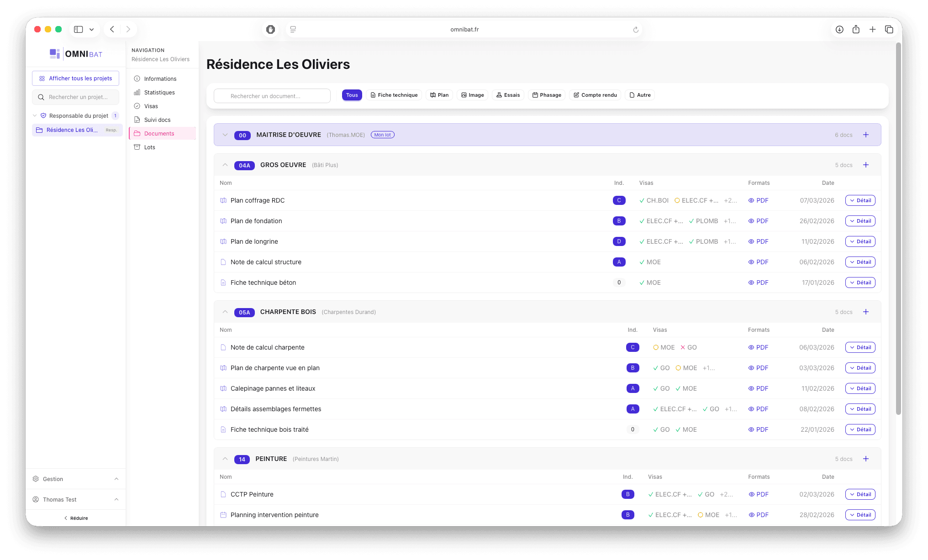Click the Afficher tous les projets button
The height and width of the screenshot is (560, 928).
pyautogui.click(x=75, y=78)
